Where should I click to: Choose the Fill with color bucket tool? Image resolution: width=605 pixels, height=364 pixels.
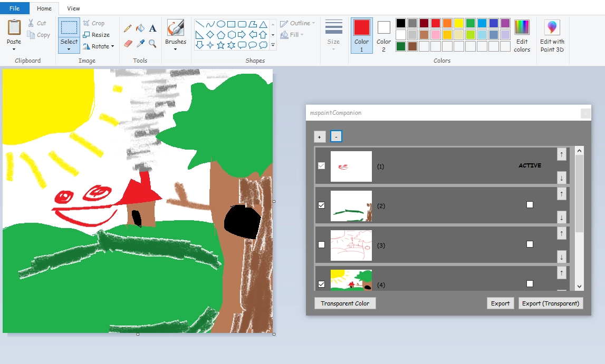pos(140,28)
